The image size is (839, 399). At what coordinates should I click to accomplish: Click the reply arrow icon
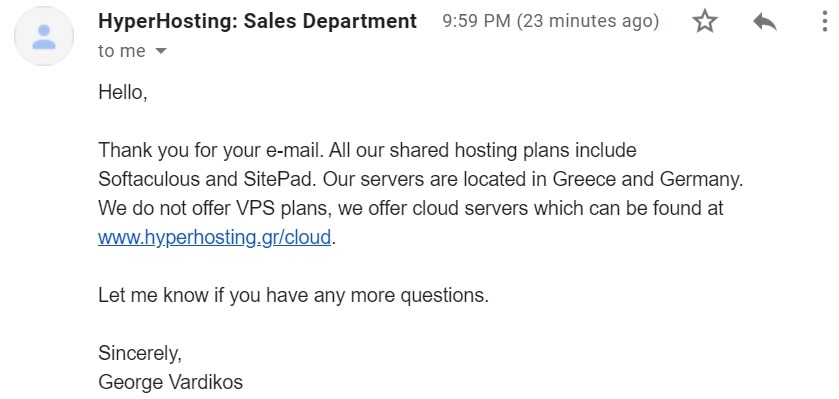click(765, 22)
